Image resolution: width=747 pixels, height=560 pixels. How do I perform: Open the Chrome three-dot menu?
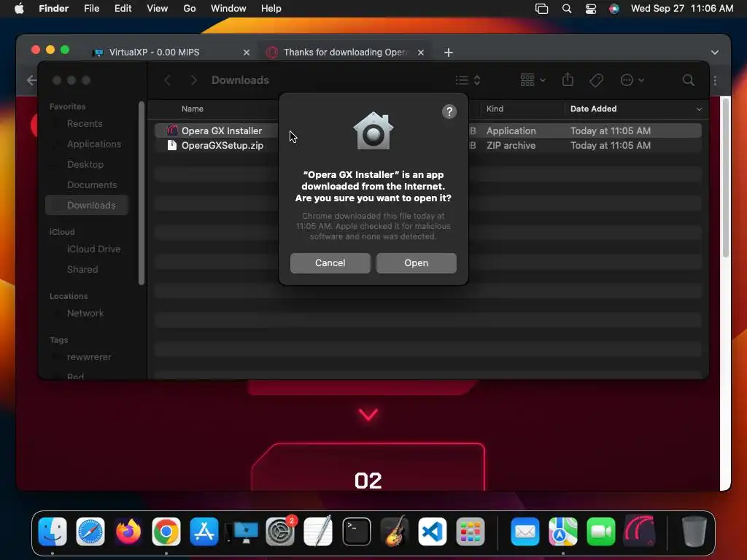pos(715,80)
